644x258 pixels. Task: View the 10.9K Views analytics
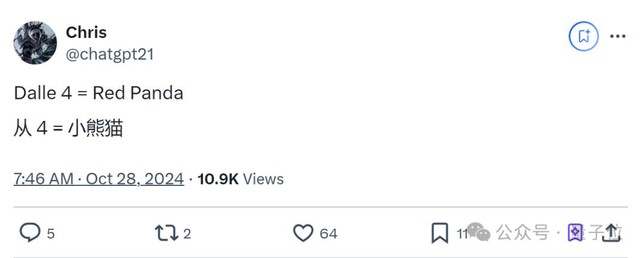(x=240, y=179)
